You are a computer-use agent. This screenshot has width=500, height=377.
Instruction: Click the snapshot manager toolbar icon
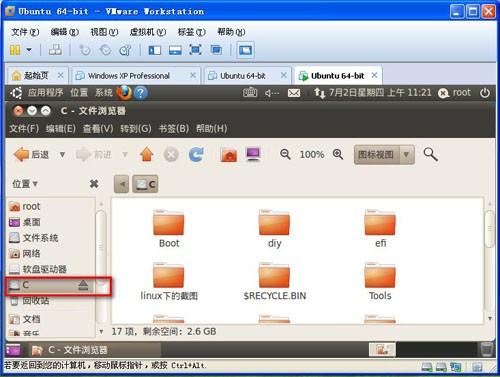[x=55, y=50]
